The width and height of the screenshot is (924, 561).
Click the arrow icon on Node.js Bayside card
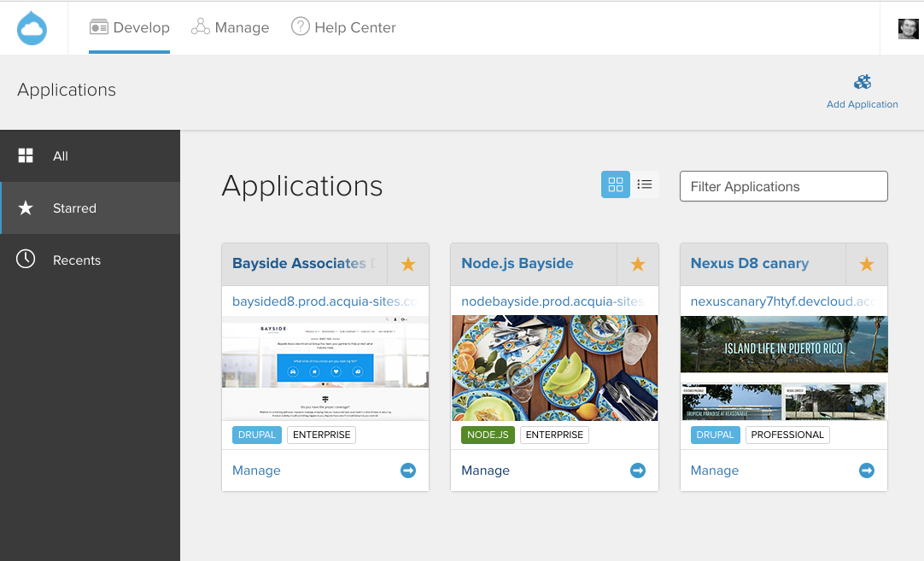(637, 470)
